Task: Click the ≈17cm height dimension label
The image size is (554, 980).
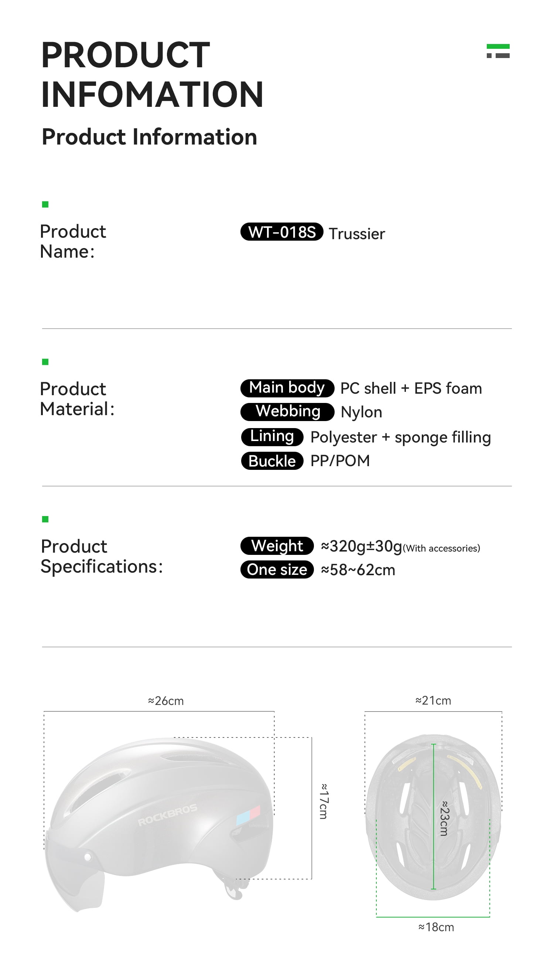Action: (324, 801)
